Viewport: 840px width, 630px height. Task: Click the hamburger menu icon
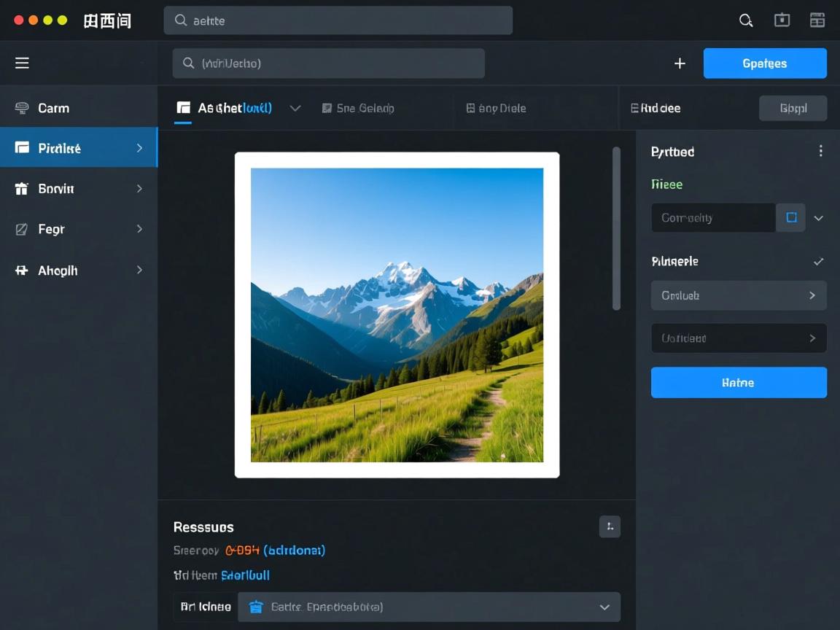[23, 63]
